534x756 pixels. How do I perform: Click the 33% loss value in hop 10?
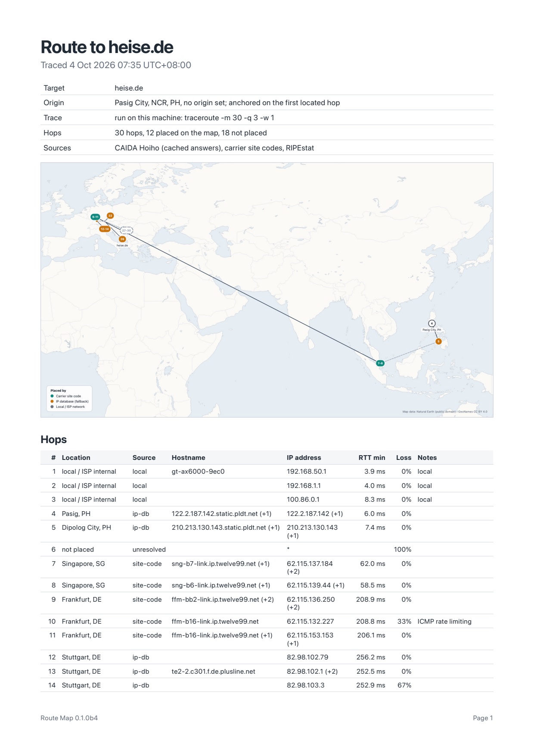[x=404, y=622]
